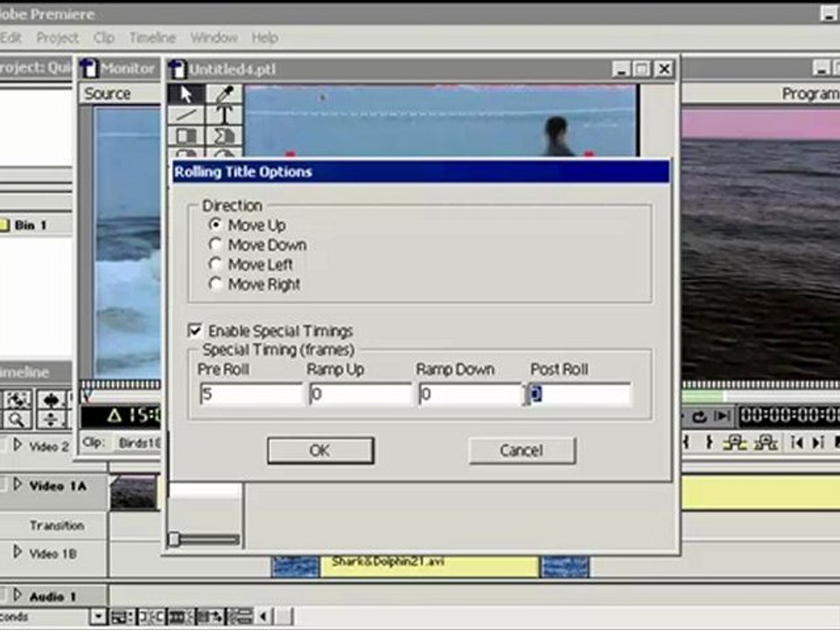Expand the Video 1B track triangle

[x=17, y=552]
